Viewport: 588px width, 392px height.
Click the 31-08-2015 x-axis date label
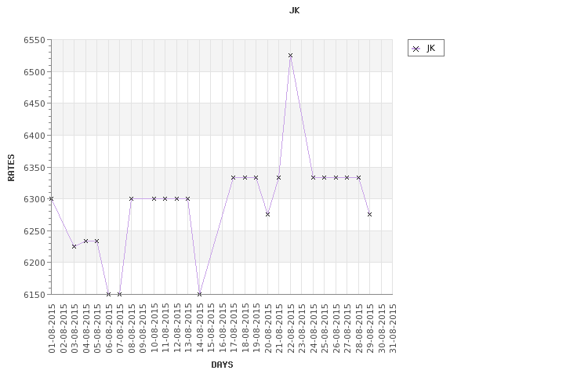point(393,328)
